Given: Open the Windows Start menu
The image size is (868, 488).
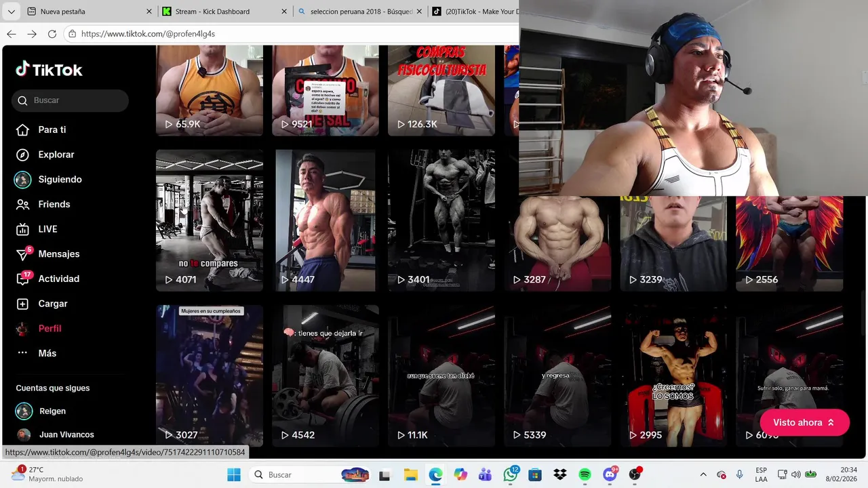Looking at the screenshot, I should pos(234,474).
